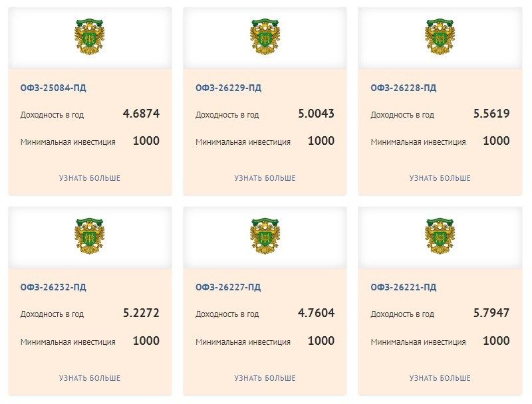Click the 4.6874 yield value
The image size is (532, 404).
141,114
